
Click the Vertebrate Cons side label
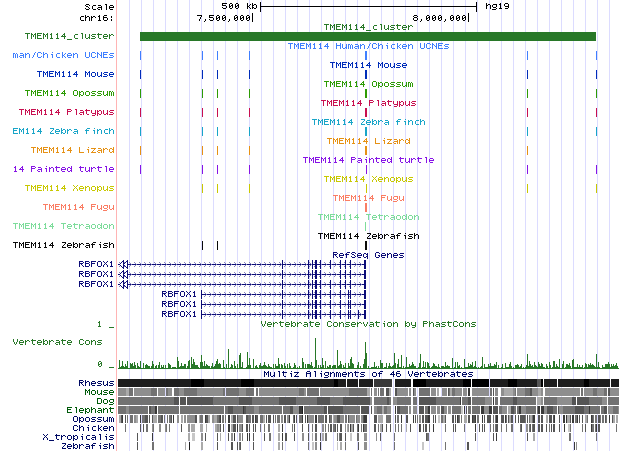(x=58, y=342)
